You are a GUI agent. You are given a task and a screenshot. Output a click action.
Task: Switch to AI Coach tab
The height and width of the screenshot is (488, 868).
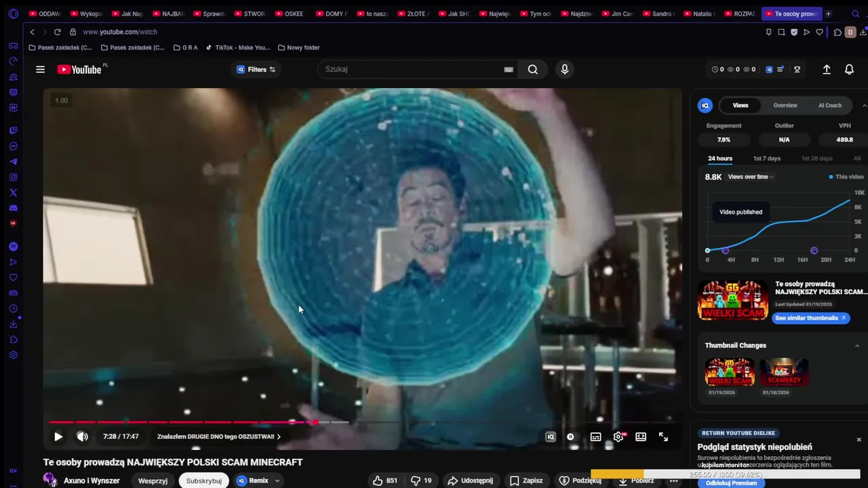[x=830, y=105]
